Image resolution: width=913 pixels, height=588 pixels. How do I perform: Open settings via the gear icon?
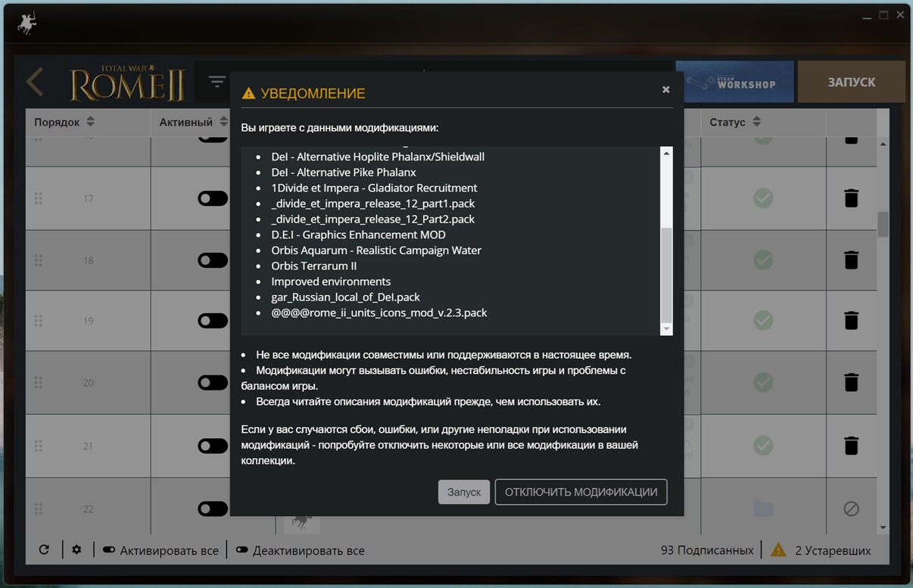tap(76, 550)
